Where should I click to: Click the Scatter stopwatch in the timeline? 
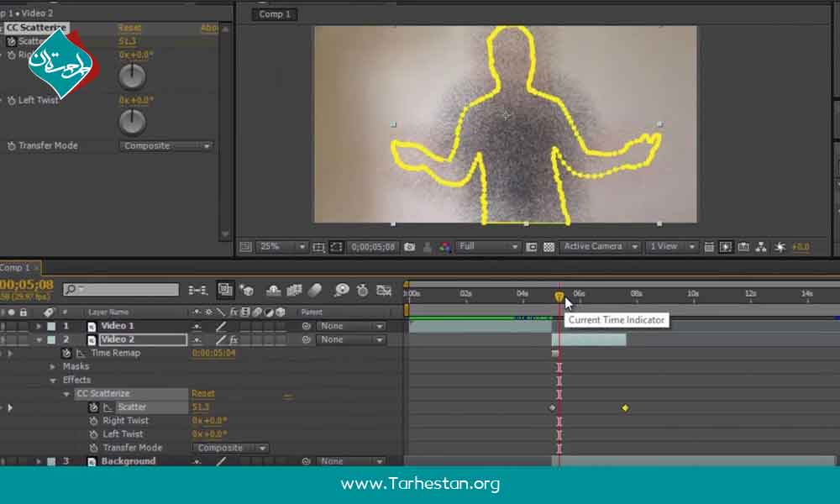point(93,407)
